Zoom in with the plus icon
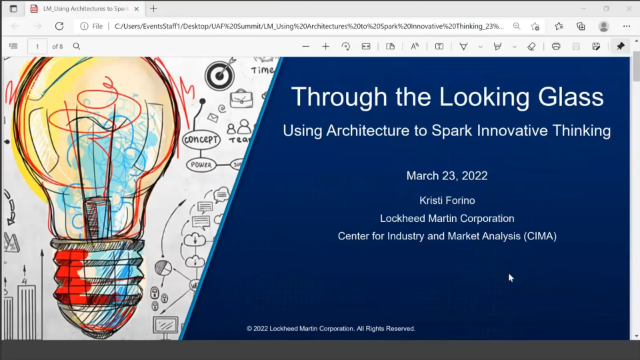 point(325,47)
